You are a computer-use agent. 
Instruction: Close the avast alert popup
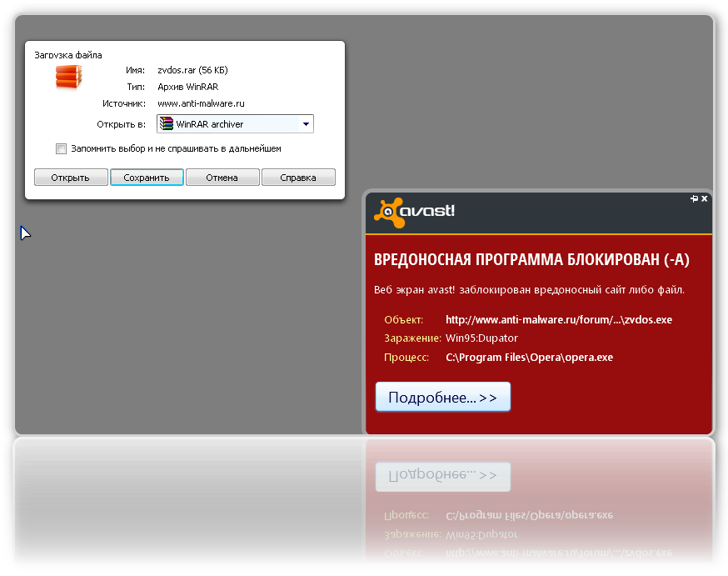tap(705, 198)
